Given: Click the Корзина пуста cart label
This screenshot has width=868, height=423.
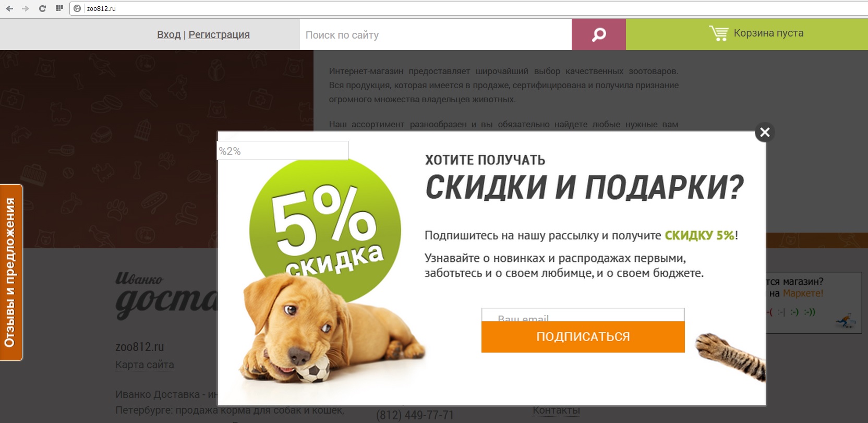Looking at the screenshot, I should 768,33.
